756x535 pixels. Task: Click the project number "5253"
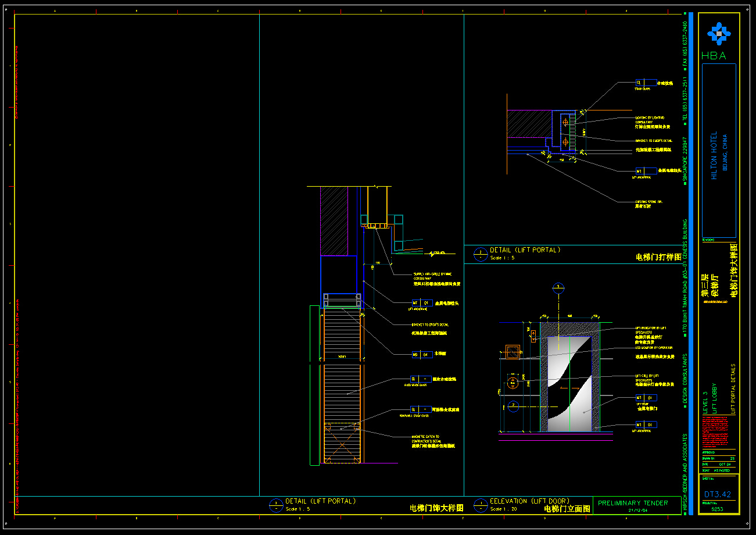point(718,508)
